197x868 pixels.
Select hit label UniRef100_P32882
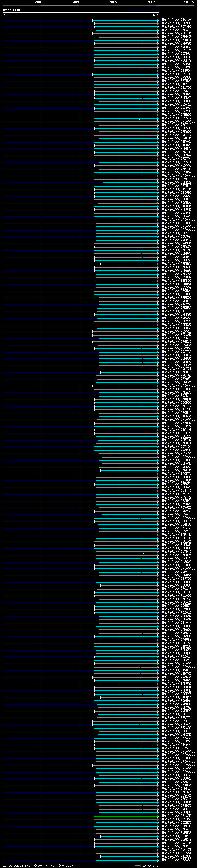click(176, 860)
